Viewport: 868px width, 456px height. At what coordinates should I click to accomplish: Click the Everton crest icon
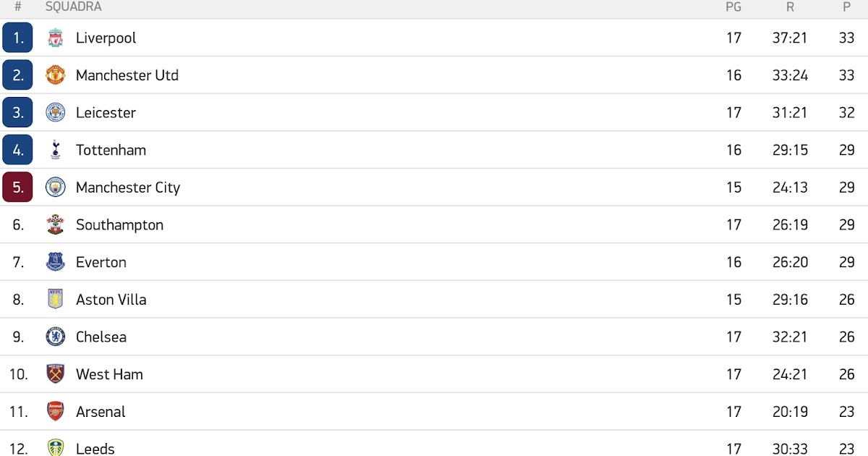[55, 262]
